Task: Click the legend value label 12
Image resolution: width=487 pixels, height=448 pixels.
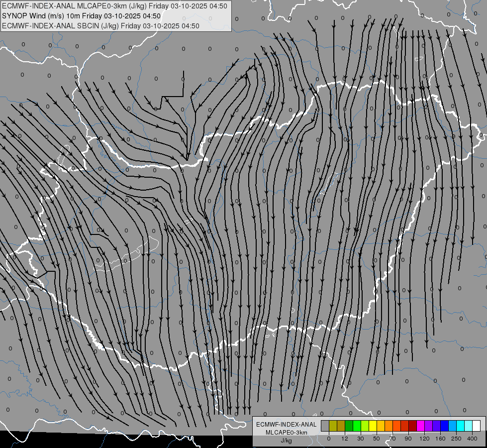Action: pyautogui.click(x=345, y=439)
